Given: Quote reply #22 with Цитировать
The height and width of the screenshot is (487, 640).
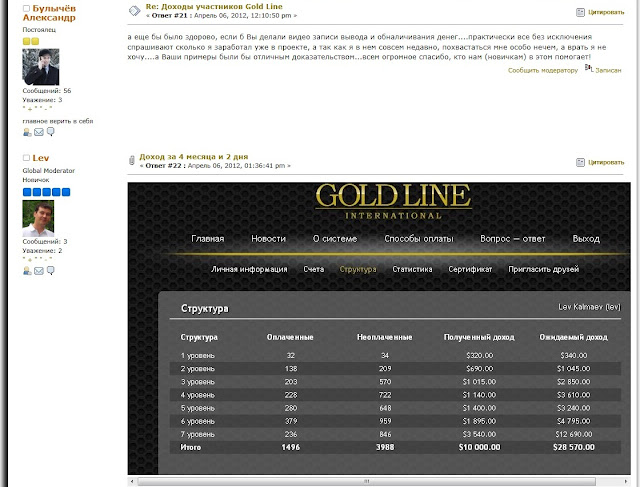Looking at the screenshot, I should pos(601,162).
